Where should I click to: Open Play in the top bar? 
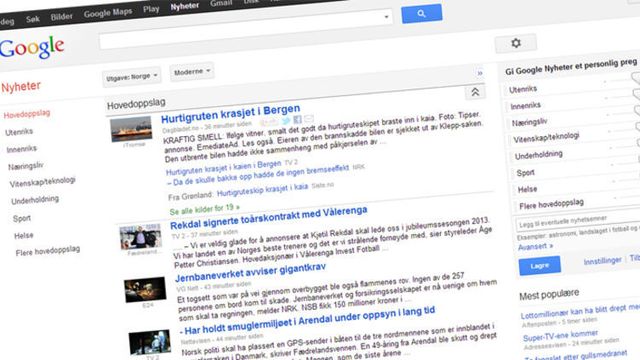tap(151, 9)
